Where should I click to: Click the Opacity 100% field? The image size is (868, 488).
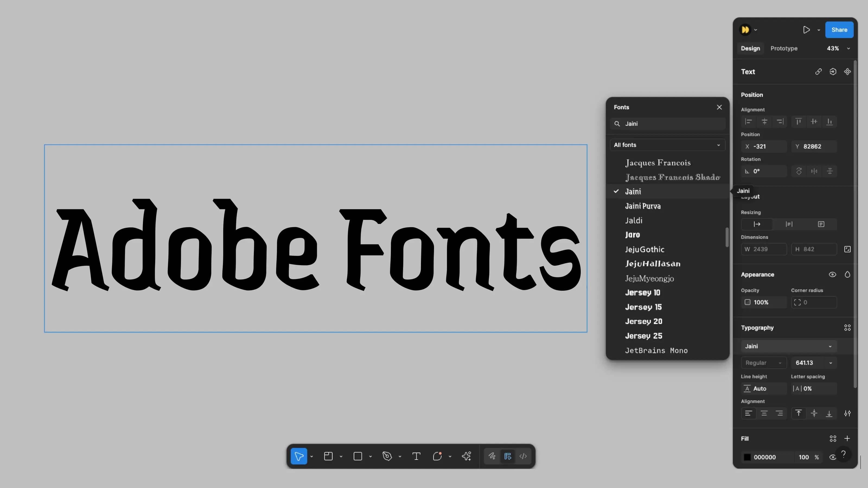coord(764,303)
